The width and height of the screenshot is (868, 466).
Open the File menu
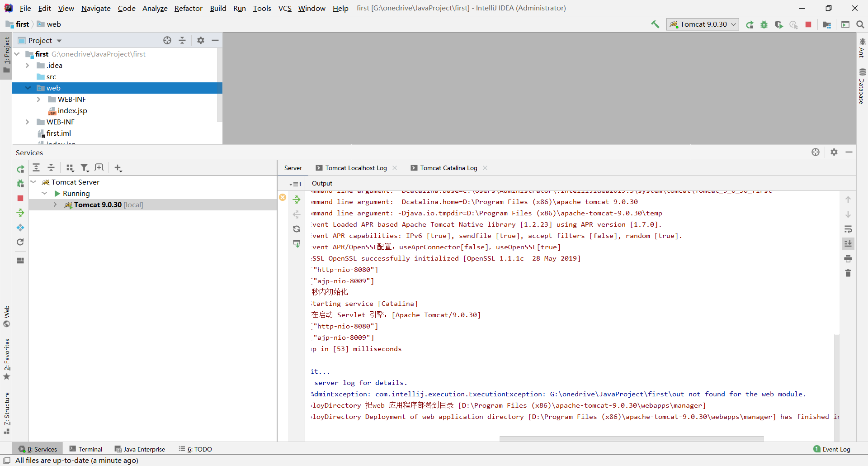25,8
